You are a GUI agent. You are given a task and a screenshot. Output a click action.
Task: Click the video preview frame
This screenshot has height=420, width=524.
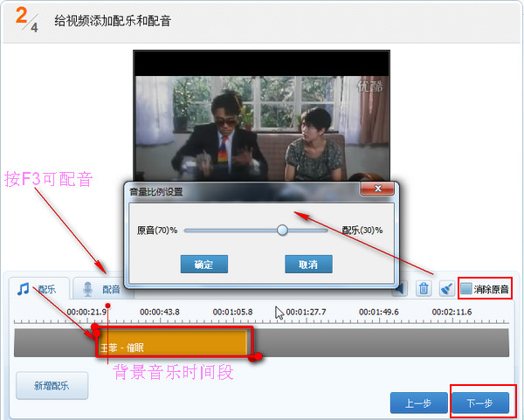(262, 115)
